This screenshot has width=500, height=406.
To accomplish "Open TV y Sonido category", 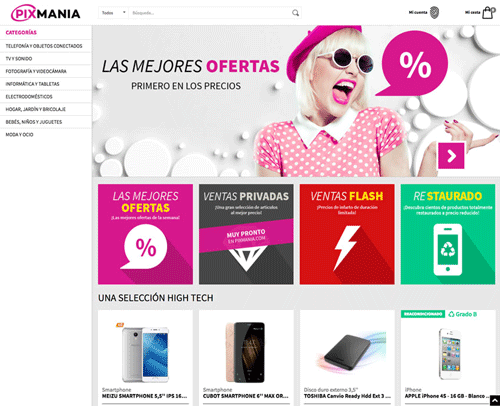I will (19, 59).
